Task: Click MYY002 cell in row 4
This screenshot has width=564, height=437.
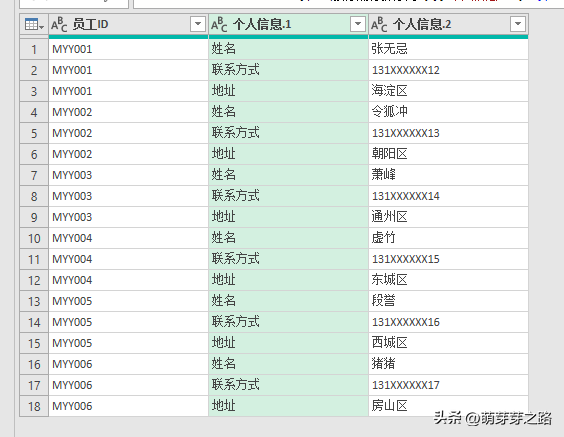Action: [x=128, y=112]
